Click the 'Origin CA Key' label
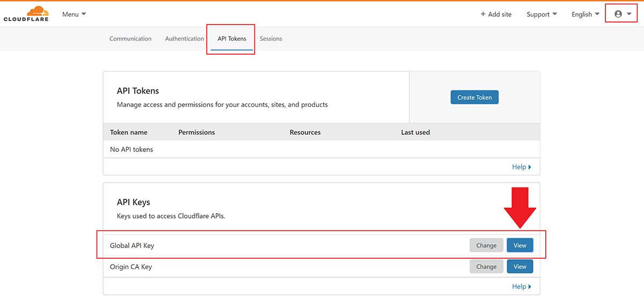The height and width of the screenshot is (305, 644). click(131, 266)
